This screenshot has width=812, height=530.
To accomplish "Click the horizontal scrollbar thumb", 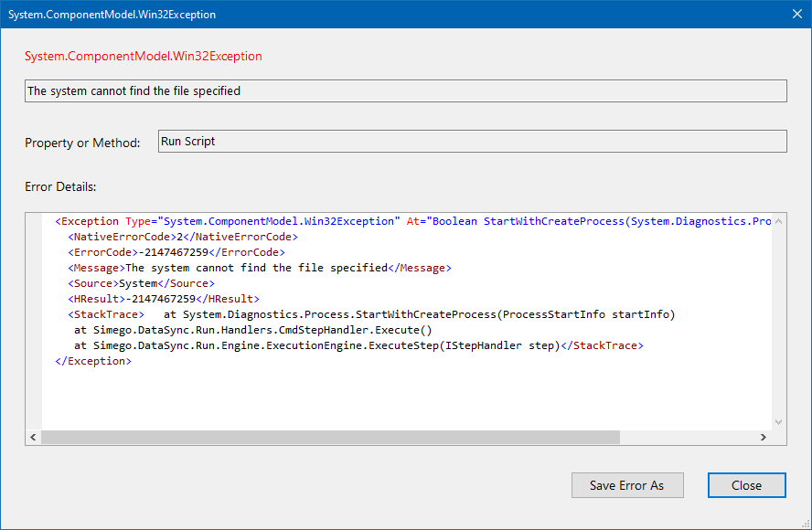I will [x=330, y=438].
